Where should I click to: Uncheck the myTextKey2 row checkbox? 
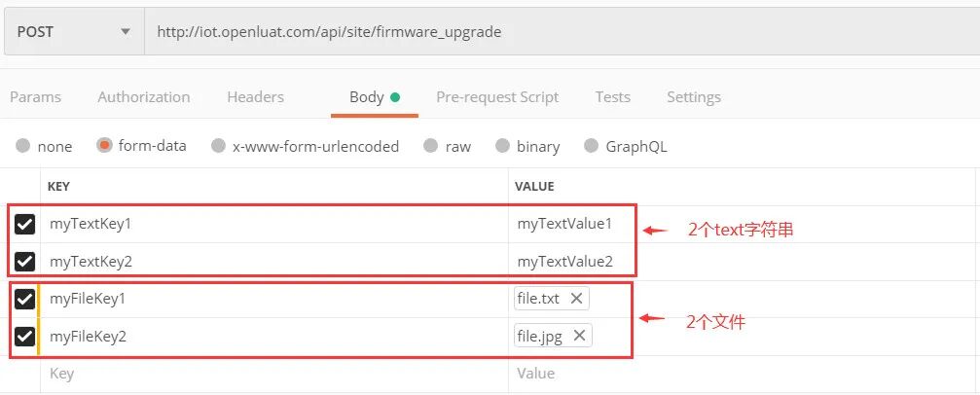coord(25,262)
